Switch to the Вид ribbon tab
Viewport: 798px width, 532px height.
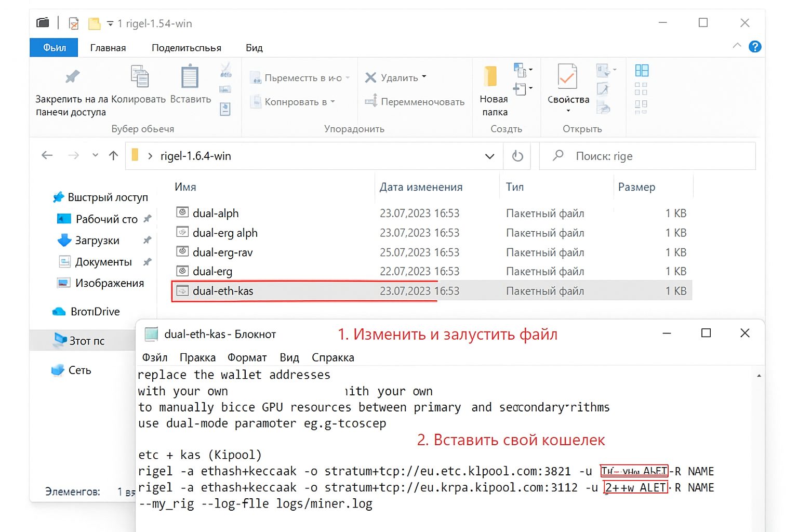pos(254,48)
